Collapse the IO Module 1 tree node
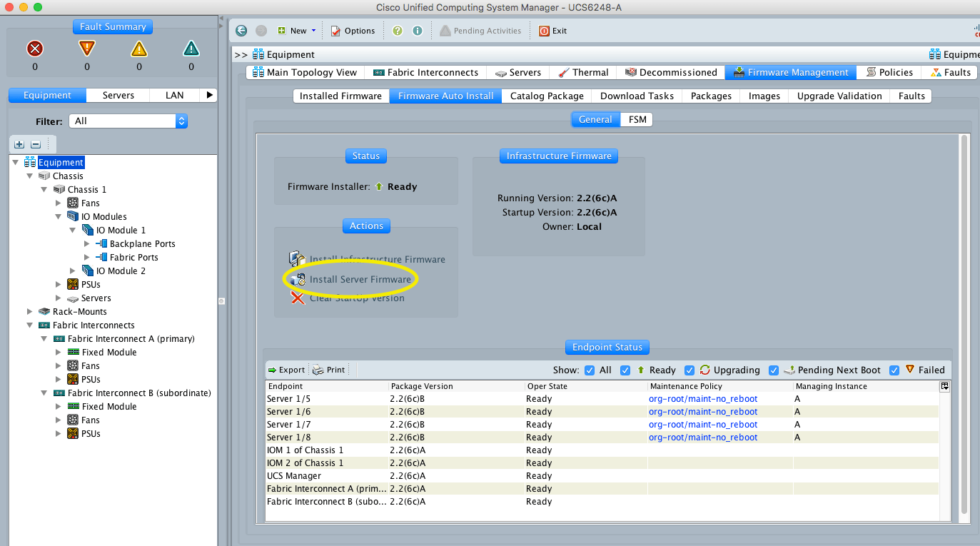The image size is (980, 546). point(73,230)
